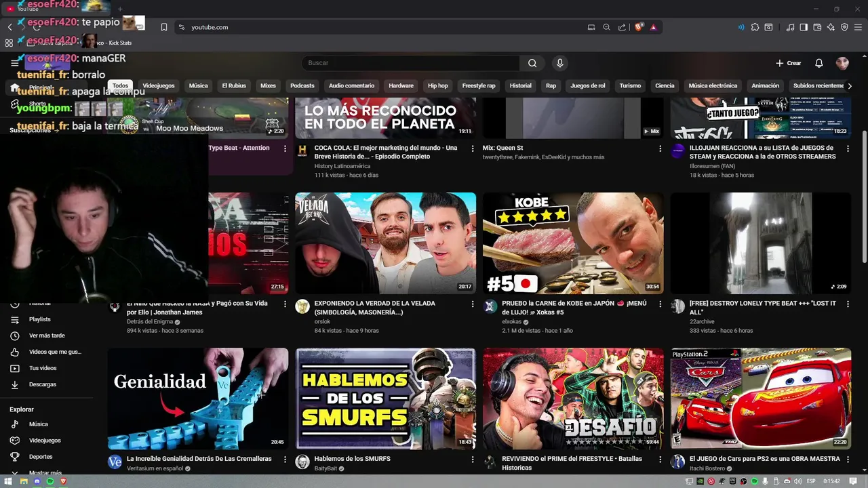Open options for ILLOJUAN REACCIONA video
This screenshot has height=488, width=868.
[x=848, y=148]
